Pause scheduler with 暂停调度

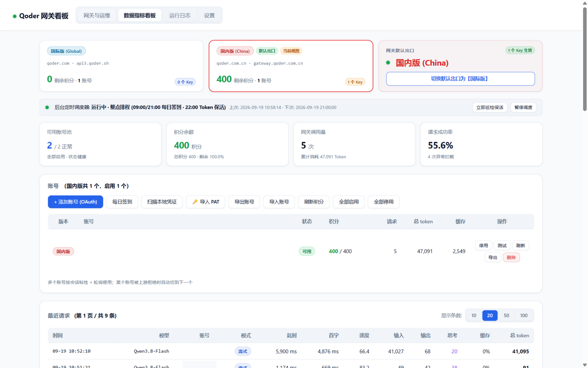pos(523,108)
